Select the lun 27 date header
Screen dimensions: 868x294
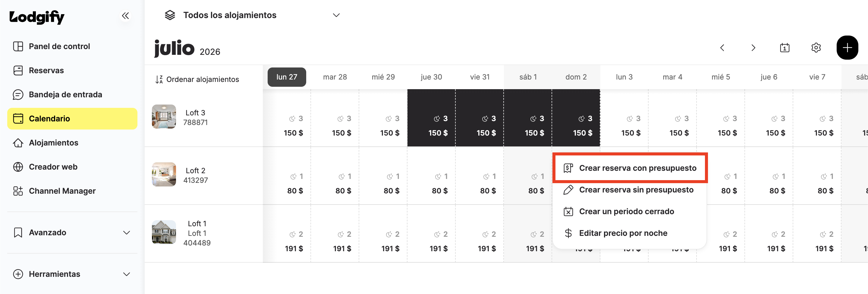[x=287, y=77]
